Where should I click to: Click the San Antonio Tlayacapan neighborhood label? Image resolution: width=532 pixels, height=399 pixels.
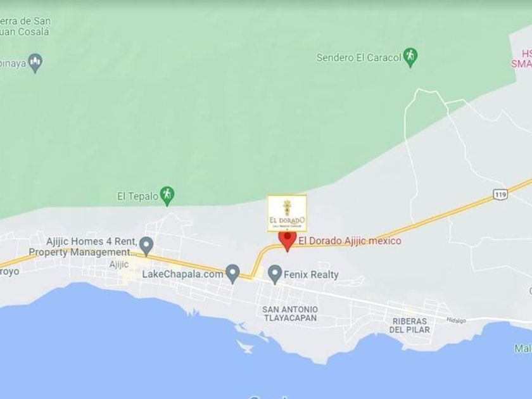pos(290,313)
